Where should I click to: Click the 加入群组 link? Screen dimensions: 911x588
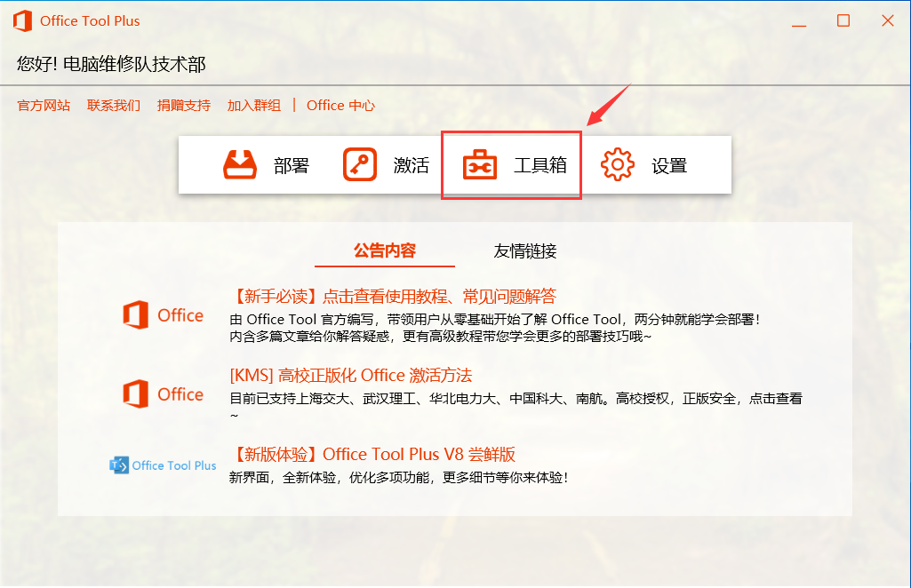coord(254,106)
